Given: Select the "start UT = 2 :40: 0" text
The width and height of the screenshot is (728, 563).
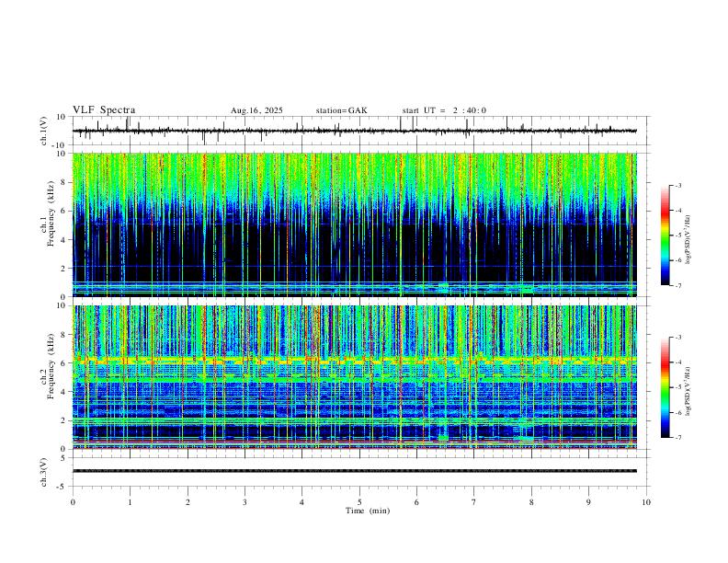Looking at the screenshot, I should pyautogui.click(x=444, y=110).
